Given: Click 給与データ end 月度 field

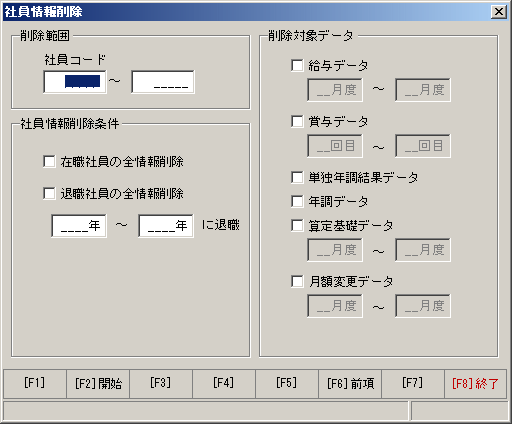Looking at the screenshot, I should click(x=423, y=90).
